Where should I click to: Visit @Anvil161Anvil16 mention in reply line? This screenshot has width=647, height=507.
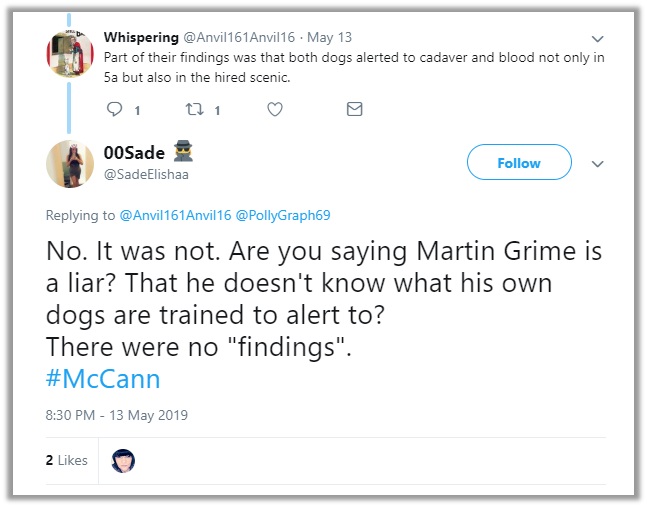click(x=174, y=215)
